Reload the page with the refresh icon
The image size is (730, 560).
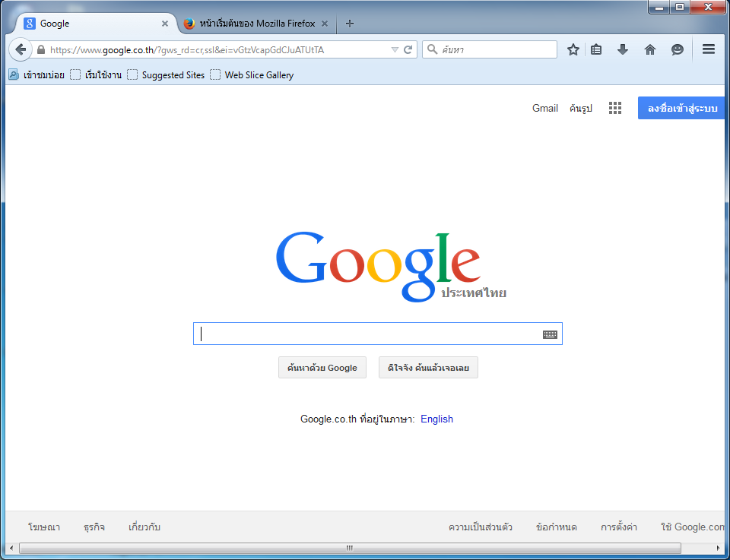point(408,49)
